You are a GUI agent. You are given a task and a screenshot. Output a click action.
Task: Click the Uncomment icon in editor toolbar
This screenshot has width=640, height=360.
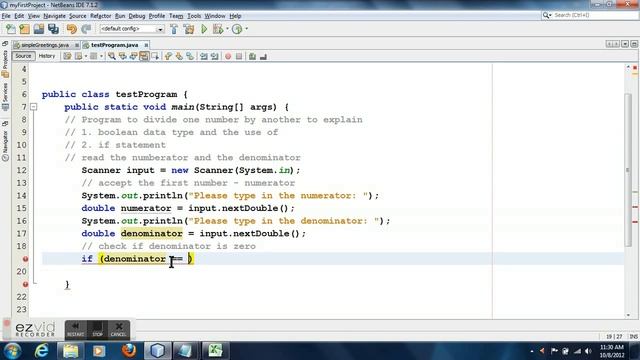(x=263, y=56)
